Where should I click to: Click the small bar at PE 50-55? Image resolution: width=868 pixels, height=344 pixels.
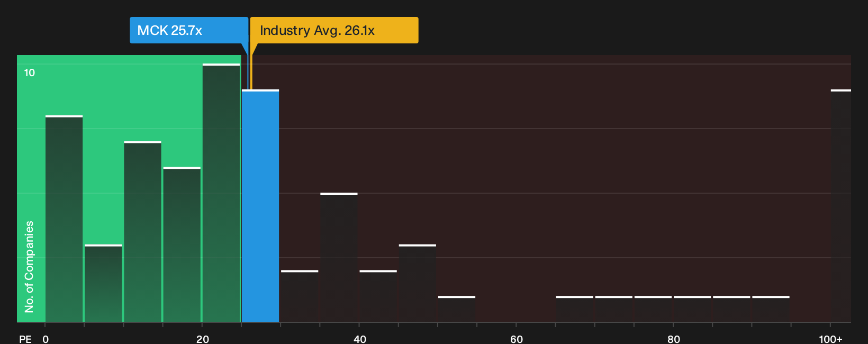click(457, 309)
